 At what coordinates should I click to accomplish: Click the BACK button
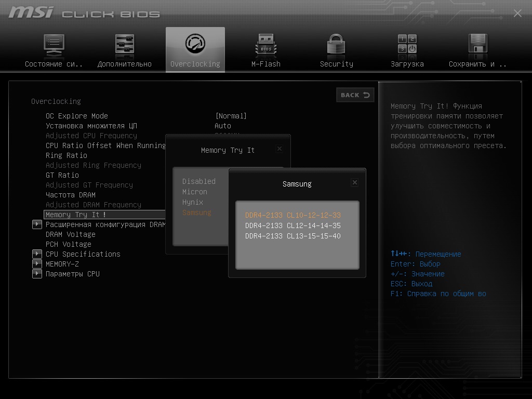(355, 95)
